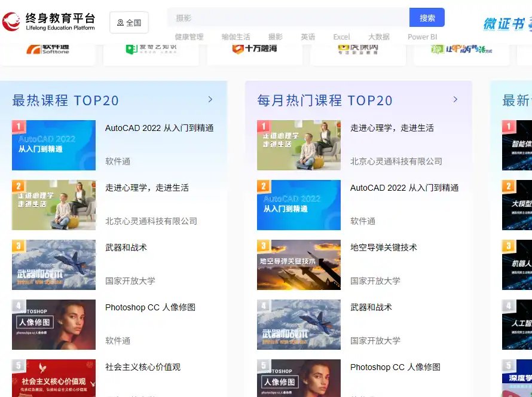This screenshot has width=532, height=397.
Task: Click 国家开放大学 under 最热课程 武器和战术
Action: pos(130,281)
